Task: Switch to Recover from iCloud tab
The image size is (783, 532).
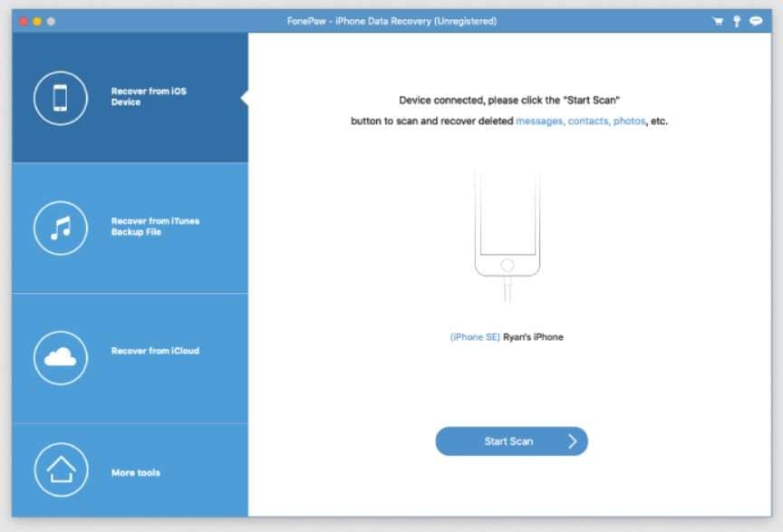Action: (130, 358)
